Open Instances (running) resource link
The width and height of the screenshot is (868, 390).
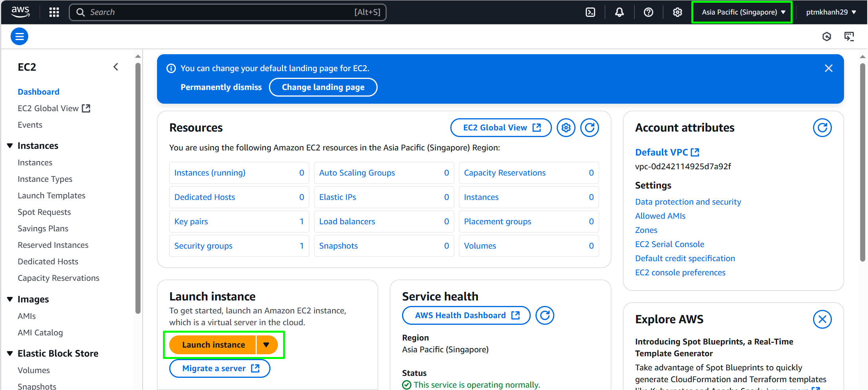coord(210,173)
